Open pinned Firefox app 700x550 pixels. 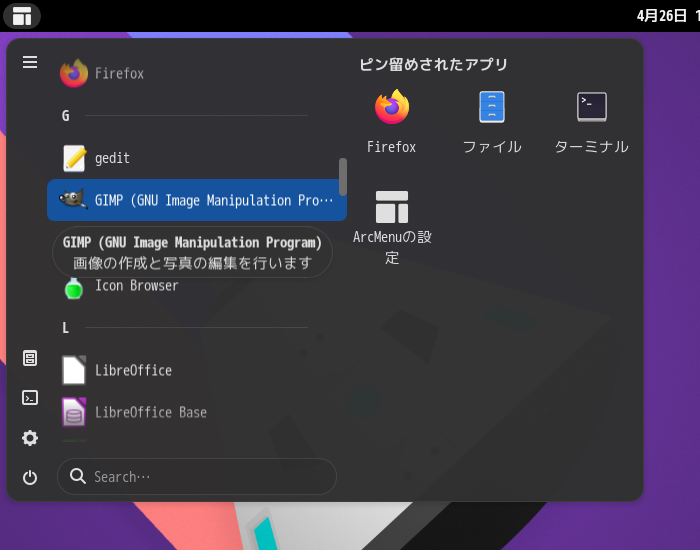[x=392, y=122]
